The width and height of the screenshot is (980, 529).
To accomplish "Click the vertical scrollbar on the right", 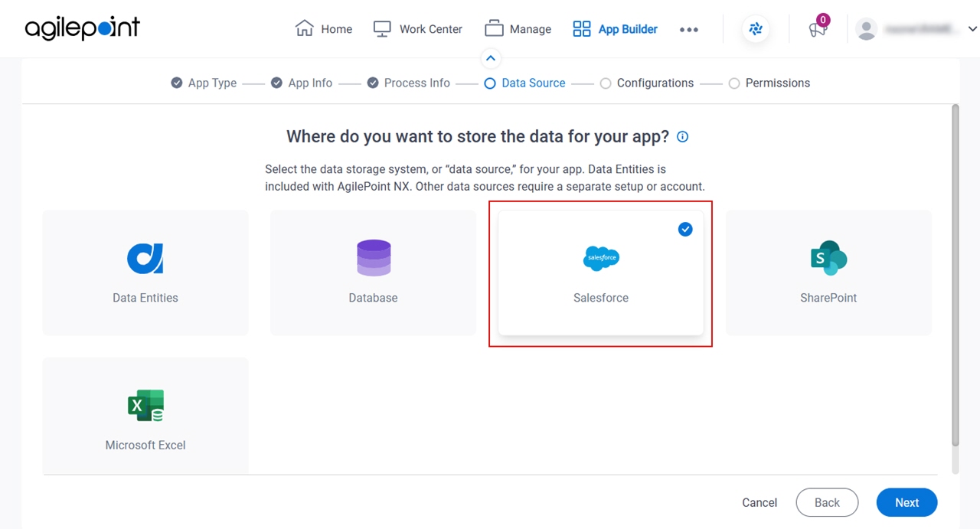I will (955, 276).
